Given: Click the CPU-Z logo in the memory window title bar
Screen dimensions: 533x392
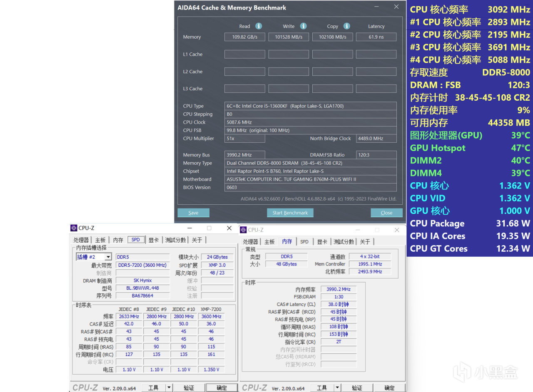Looking at the screenshot, I should point(243,230).
